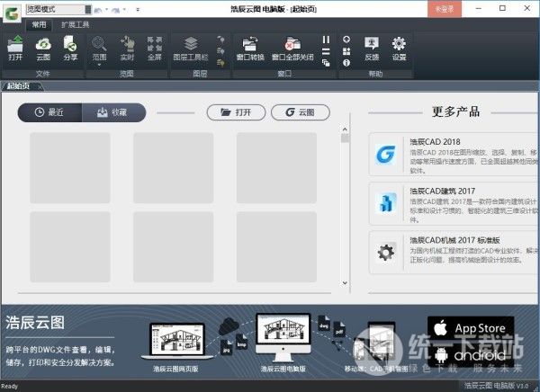Click the redo arrow in quick access bar
This screenshot has width=540, height=392.
[116, 10]
